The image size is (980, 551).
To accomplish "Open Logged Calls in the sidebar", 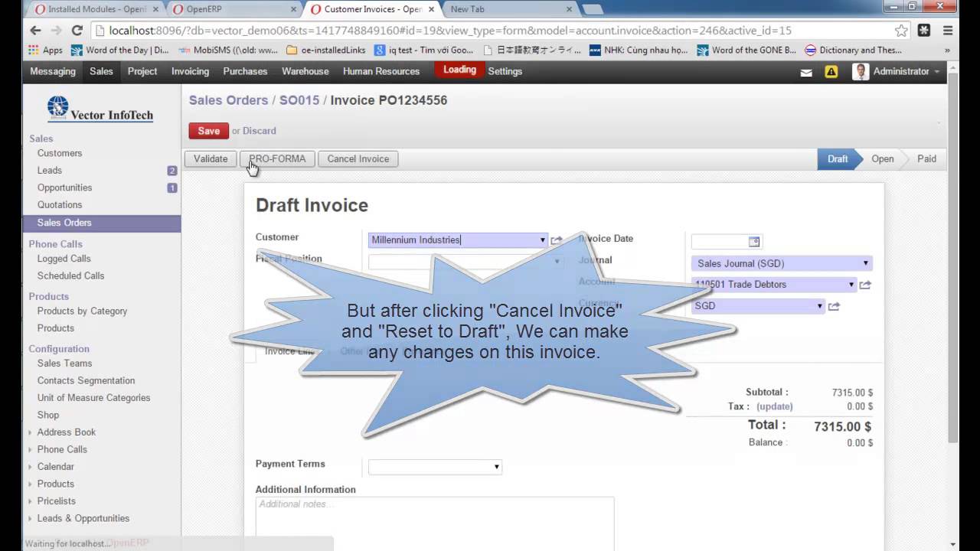I will coord(64,259).
